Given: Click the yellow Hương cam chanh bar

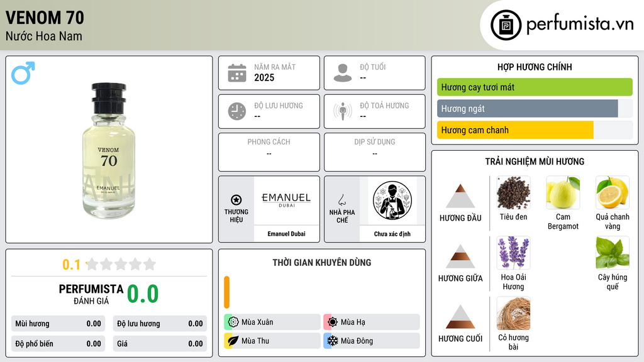Looking at the screenshot, I should pos(515,130).
